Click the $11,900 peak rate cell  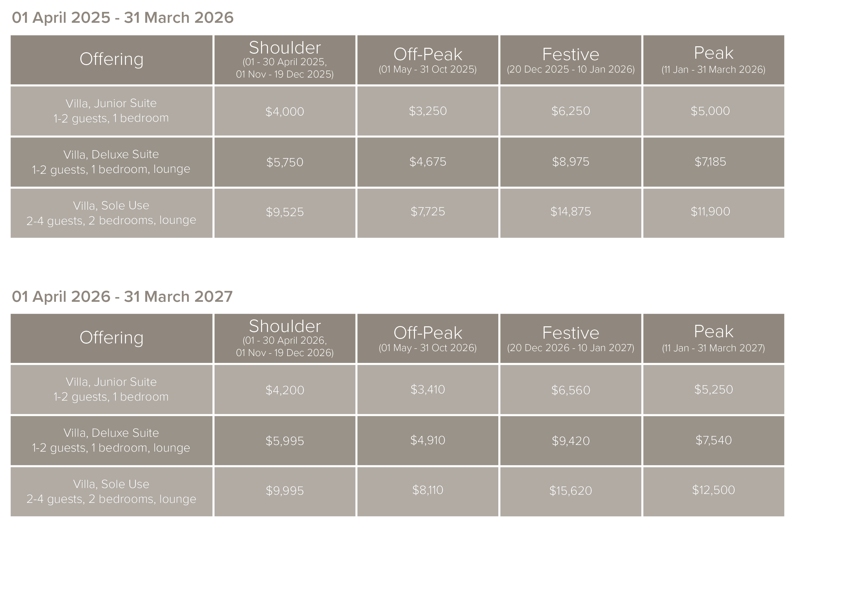point(710,211)
